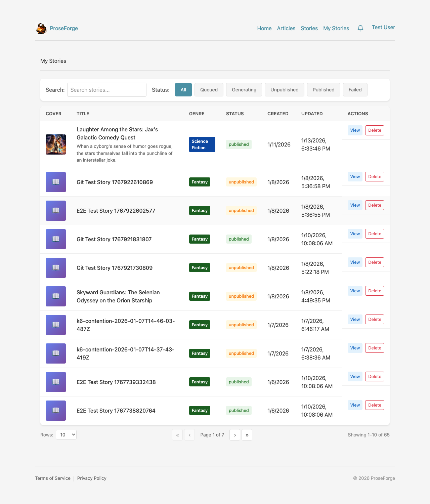Navigate to the Articles page
The width and height of the screenshot is (430, 504).
[x=286, y=29]
